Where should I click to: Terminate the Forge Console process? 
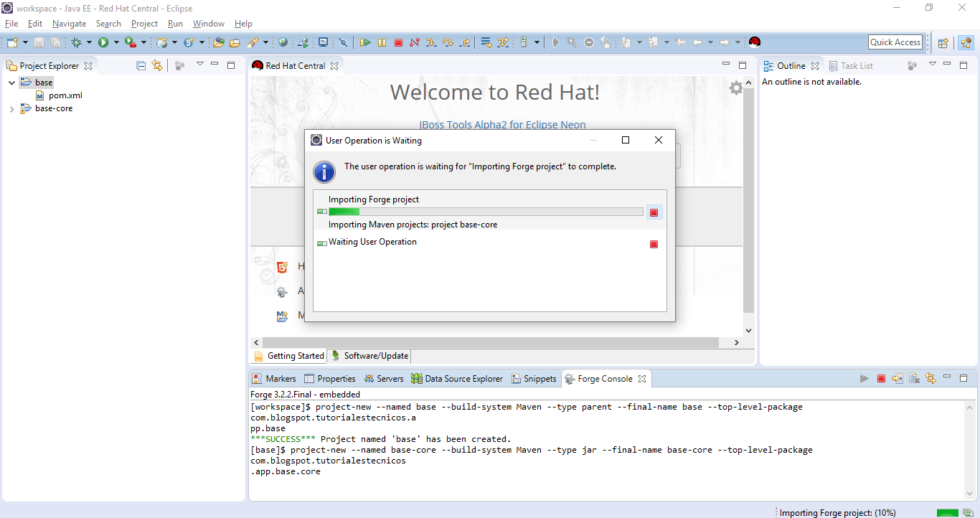(880, 378)
